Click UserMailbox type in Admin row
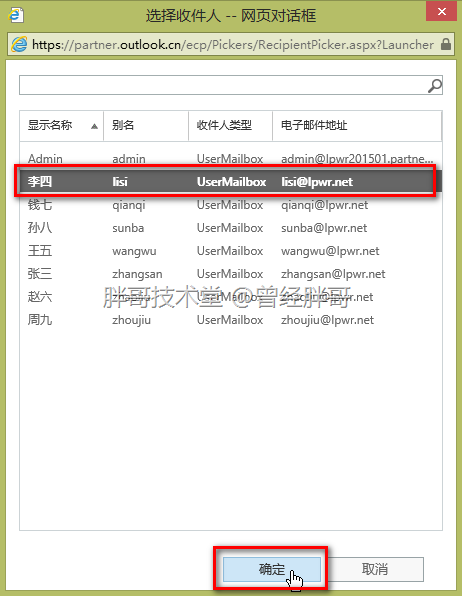462x596 pixels. pos(230,159)
